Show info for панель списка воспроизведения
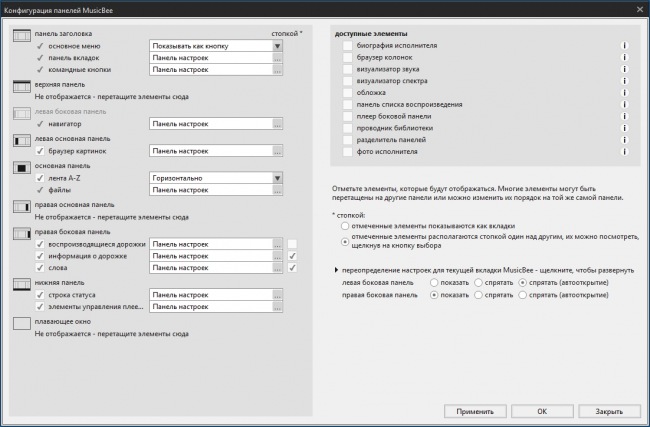The image size is (650, 427). (x=624, y=104)
